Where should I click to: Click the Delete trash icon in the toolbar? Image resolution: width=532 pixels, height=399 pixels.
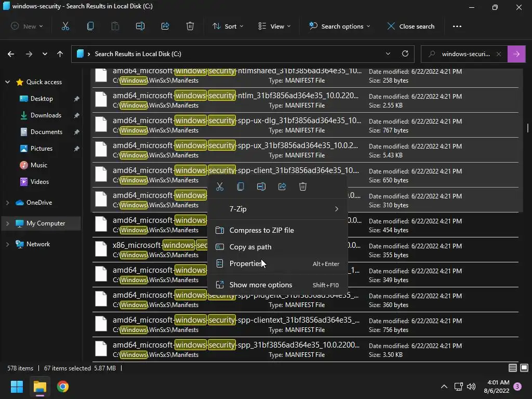pyautogui.click(x=190, y=26)
